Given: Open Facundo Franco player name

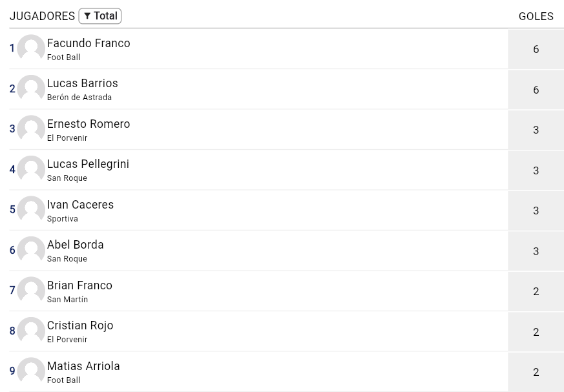Looking at the screenshot, I should point(89,43).
